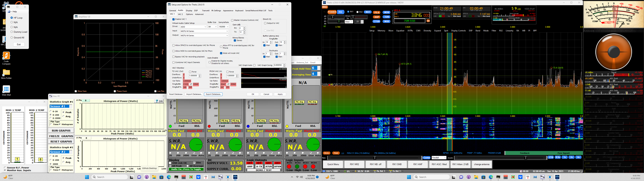
Task: Switch to the PA Settings tab
Action: point(216,11)
